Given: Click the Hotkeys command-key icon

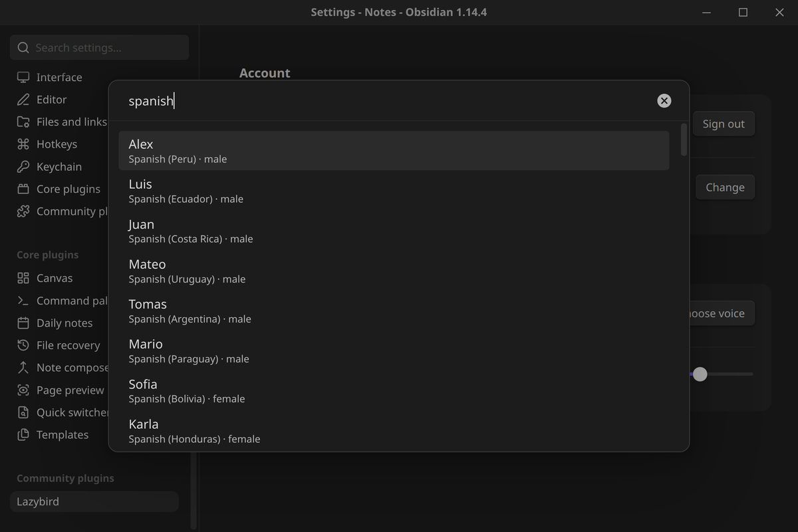Looking at the screenshot, I should [23, 144].
